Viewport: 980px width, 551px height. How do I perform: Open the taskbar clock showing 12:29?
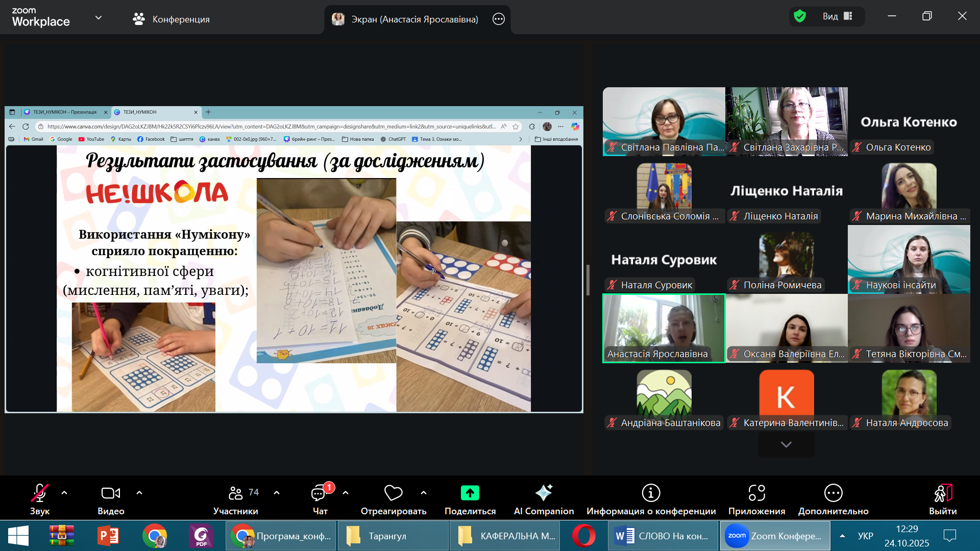point(906,536)
